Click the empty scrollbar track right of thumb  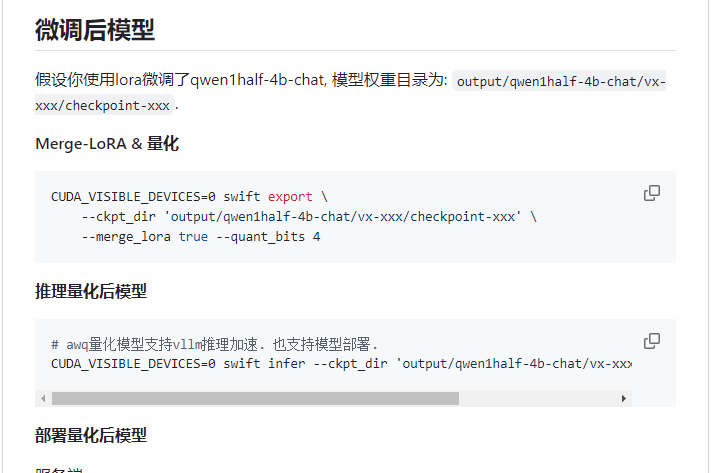537,399
